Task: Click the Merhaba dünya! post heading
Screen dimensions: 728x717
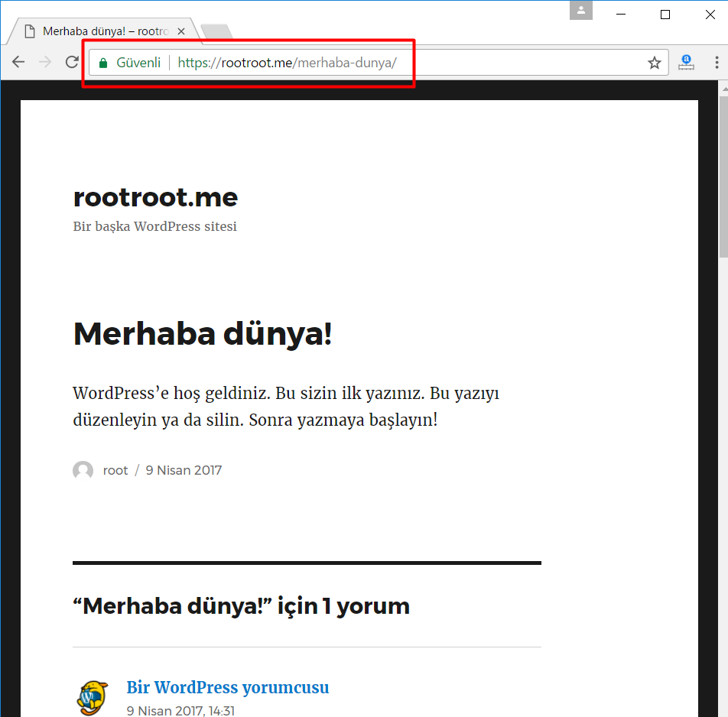Action: tap(203, 334)
